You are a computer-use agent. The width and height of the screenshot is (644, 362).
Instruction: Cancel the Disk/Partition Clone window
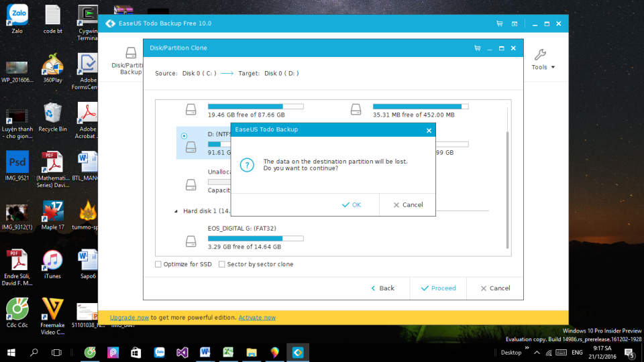(x=495, y=288)
